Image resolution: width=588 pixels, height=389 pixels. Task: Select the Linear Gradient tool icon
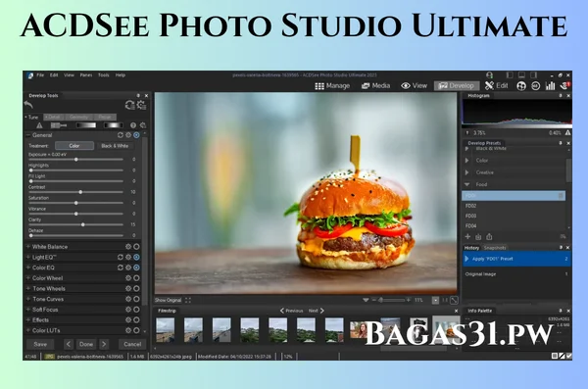(86, 125)
